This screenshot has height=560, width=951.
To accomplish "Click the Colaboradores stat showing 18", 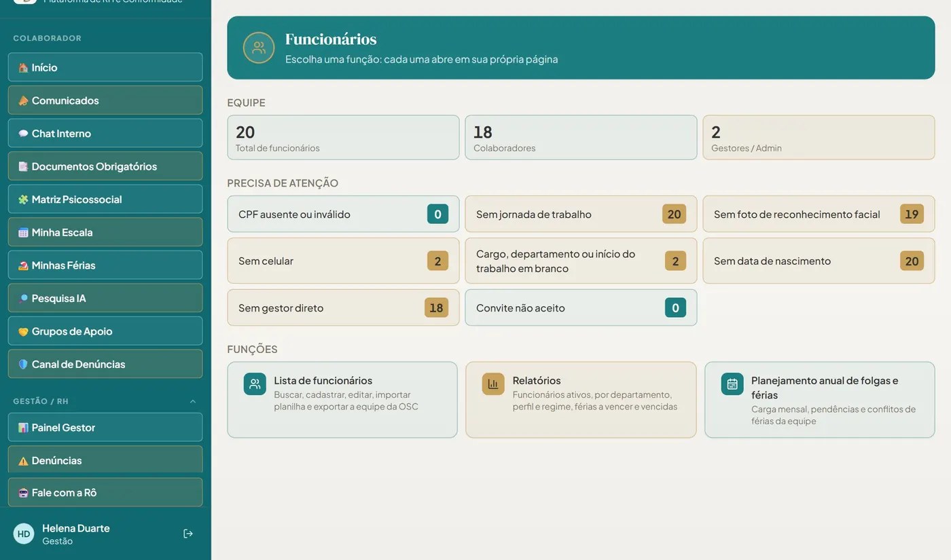I will tap(581, 138).
